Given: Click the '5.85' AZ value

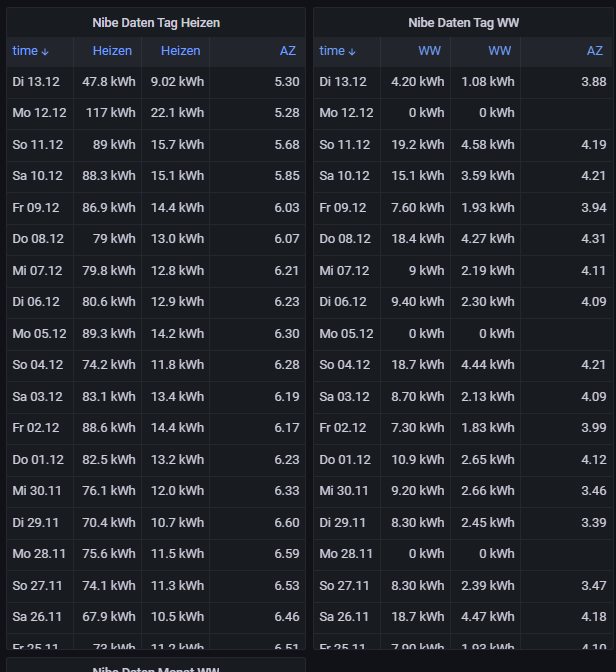Looking at the screenshot, I should (x=287, y=176).
